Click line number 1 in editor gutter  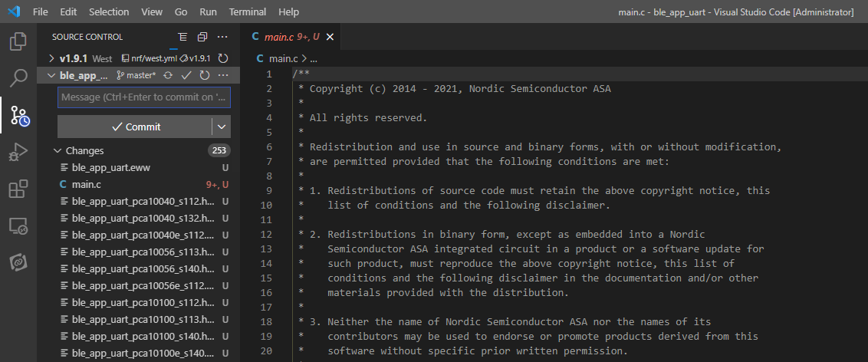pyautogui.click(x=269, y=74)
